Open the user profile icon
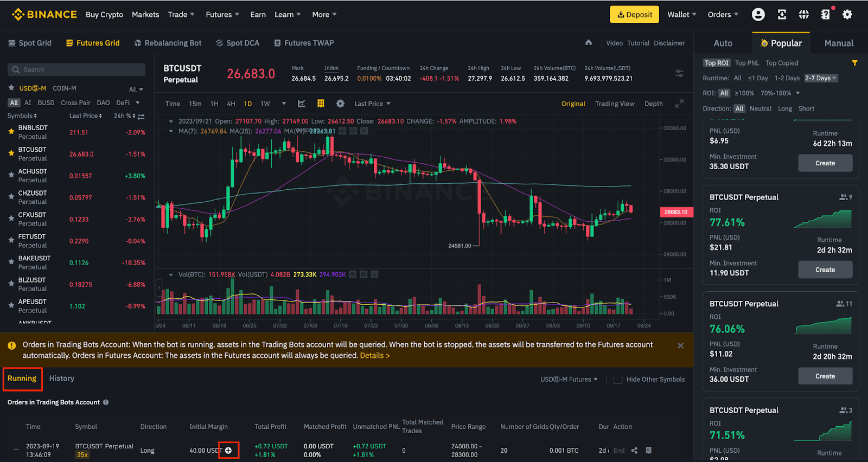Screen dimensions: 868x462 click(x=758, y=15)
